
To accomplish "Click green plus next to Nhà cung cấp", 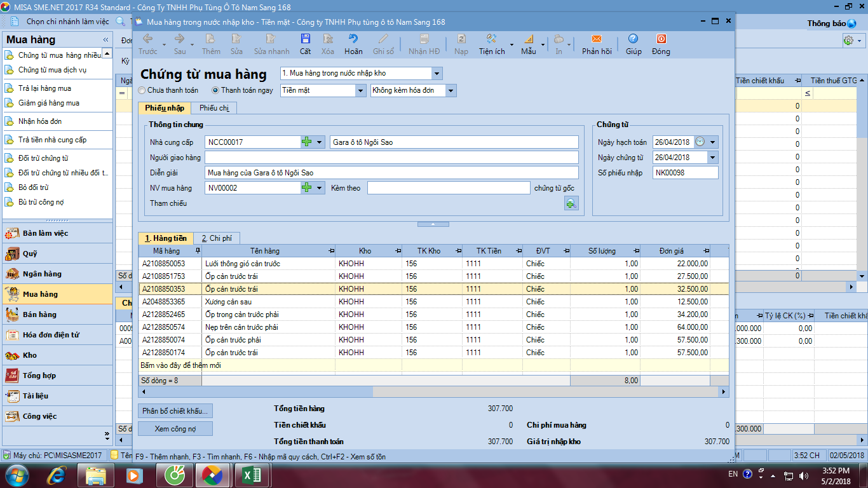I will pyautogui.click(x=307, y=142).
